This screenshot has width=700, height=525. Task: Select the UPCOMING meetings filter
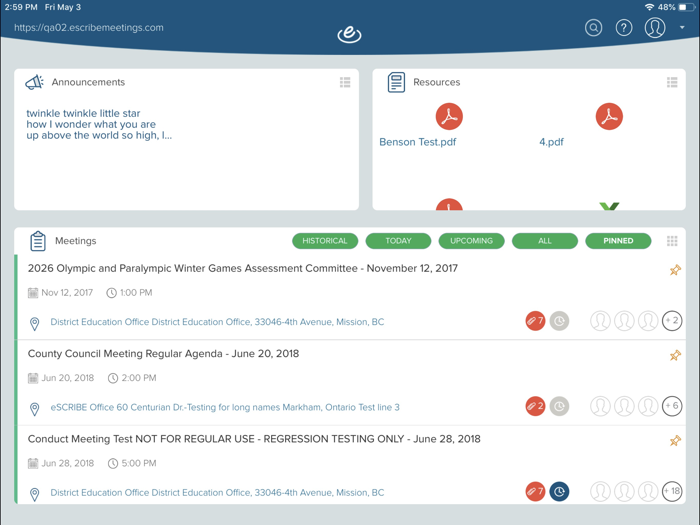pos(471,241)
